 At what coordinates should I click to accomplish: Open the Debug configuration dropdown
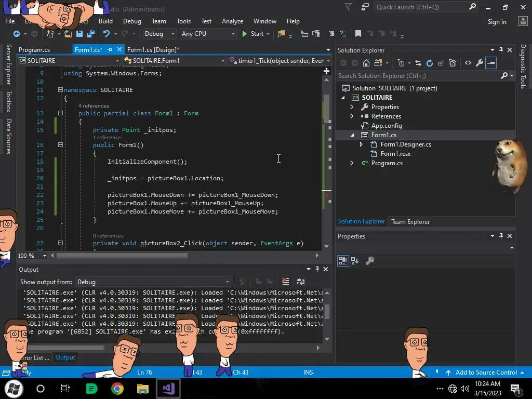coord(159,34)
